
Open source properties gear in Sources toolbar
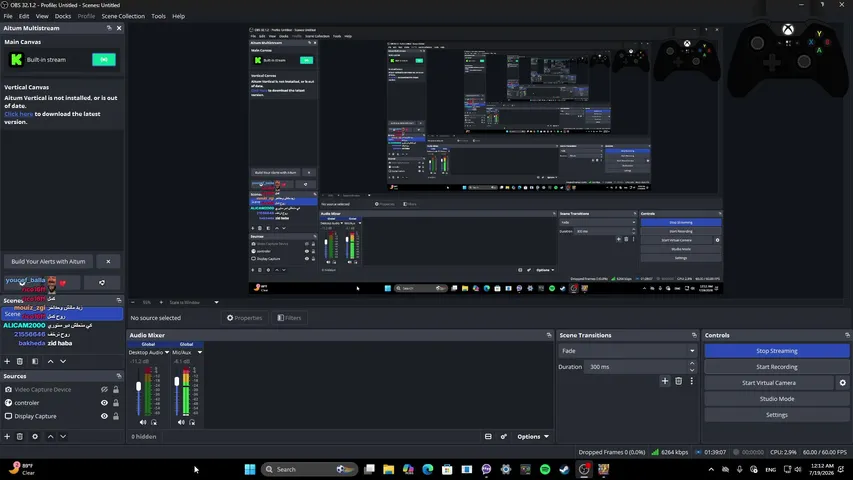click(35, 436)
